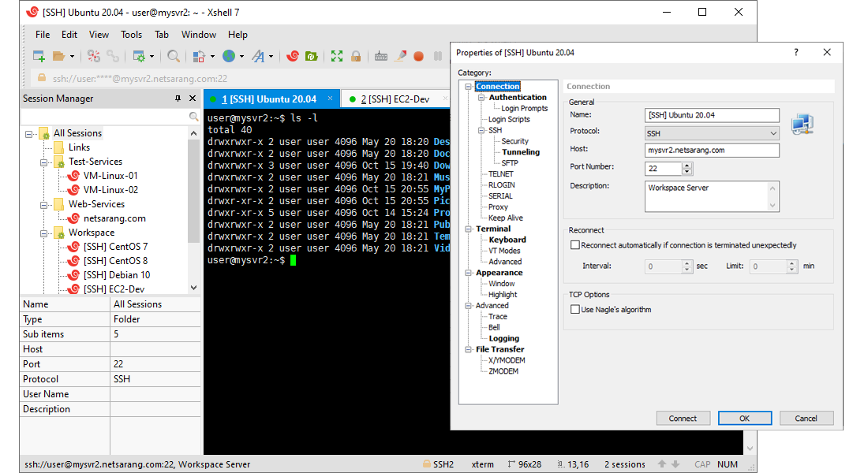Close the Session Manager panel
This screenshot has width=868, height=473.
coord(193,99)
